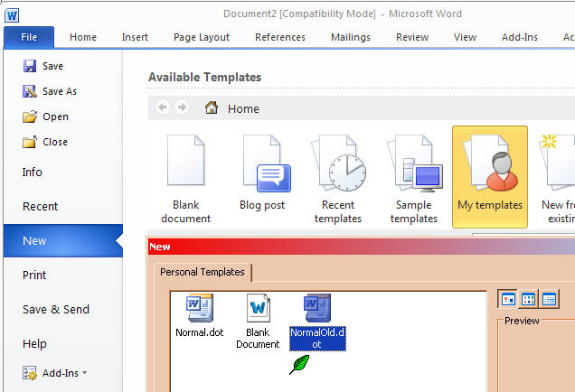Click the Save As command label

tap(60, 91)
